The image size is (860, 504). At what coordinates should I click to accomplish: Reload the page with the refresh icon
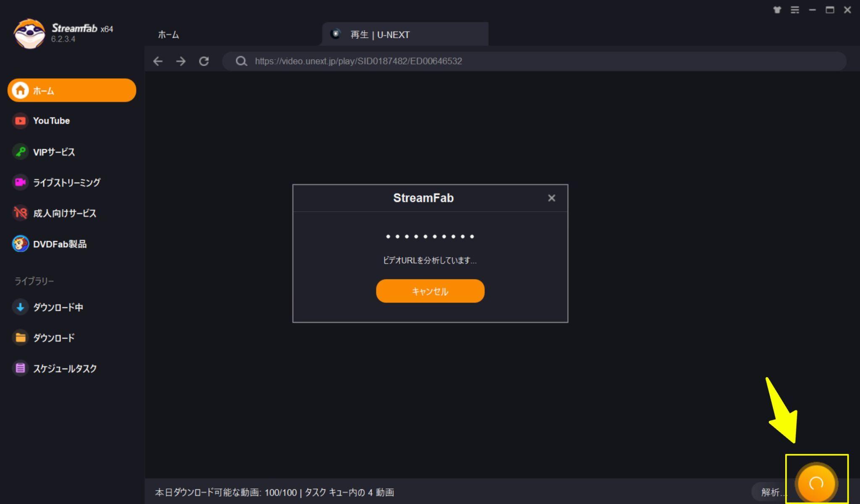[204, 61]
